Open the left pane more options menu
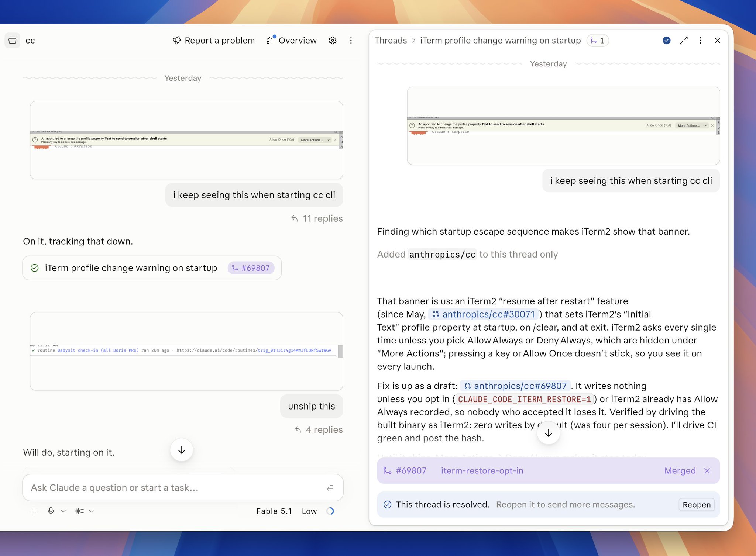 click(x=351, y=40)
